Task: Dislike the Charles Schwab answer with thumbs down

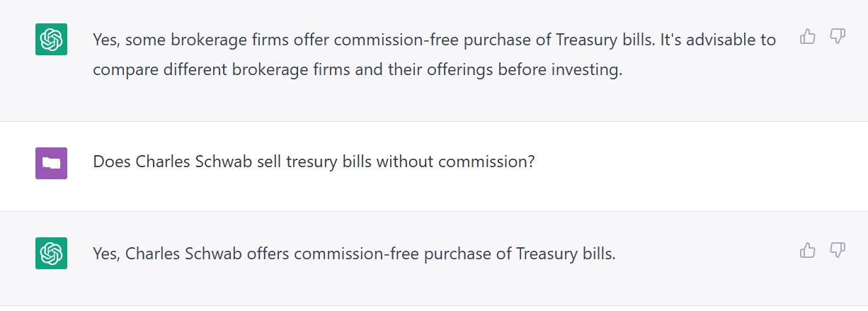Action: [838, 250]
